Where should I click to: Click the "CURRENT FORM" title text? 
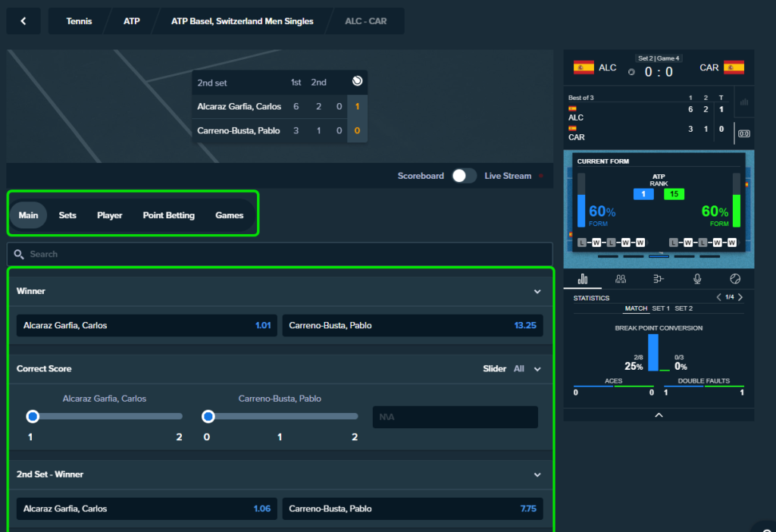pos(602,161)
